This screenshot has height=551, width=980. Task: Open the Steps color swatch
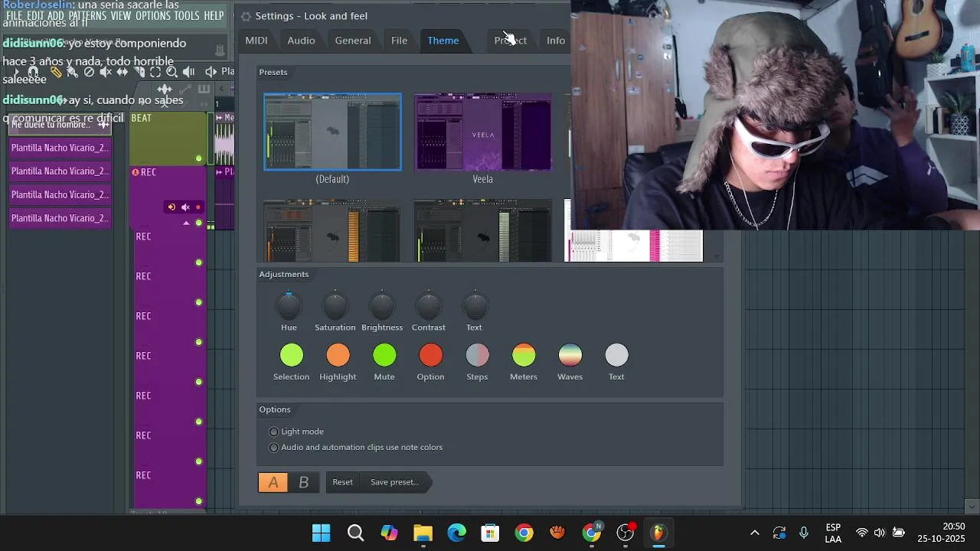click(478, 355)
